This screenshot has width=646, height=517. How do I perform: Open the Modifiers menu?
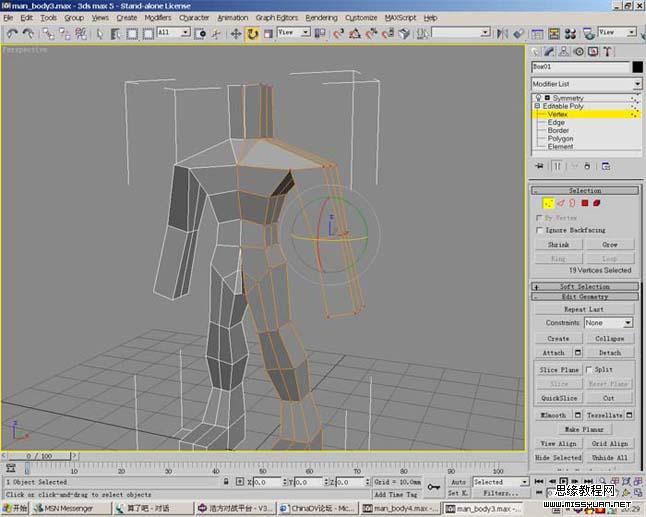tap(157, 18)
